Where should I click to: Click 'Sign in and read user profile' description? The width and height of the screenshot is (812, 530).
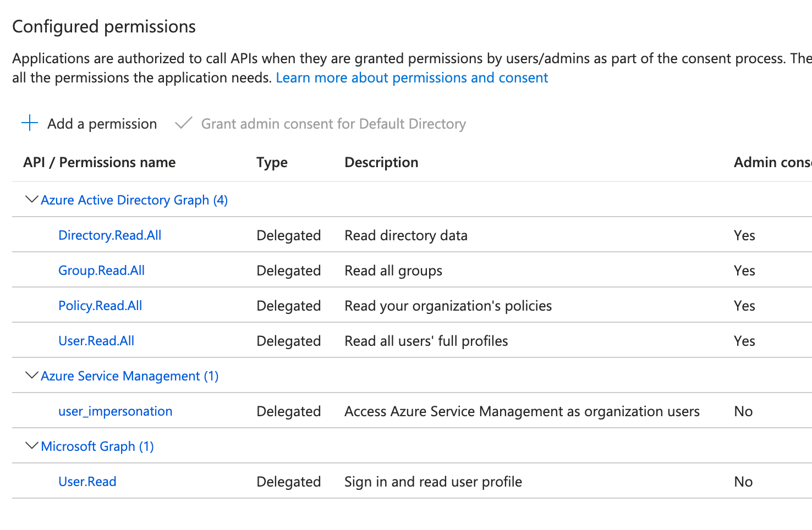coord(434,482)
